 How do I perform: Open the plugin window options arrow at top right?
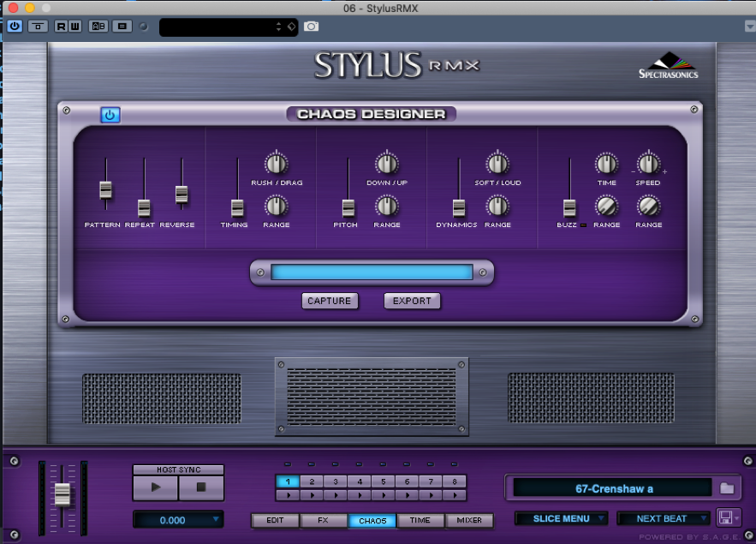750,27
